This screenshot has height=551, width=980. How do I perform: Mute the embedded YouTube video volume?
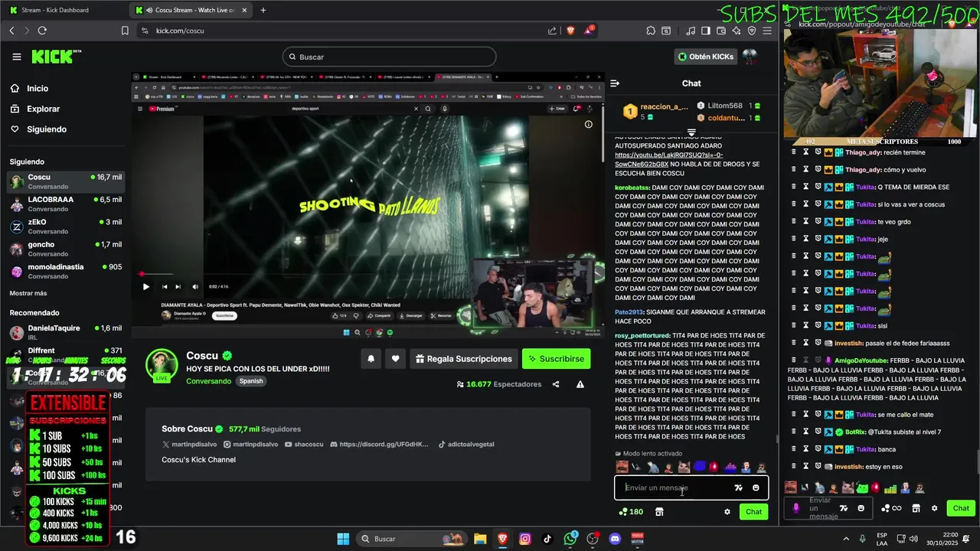[x=195, y=287]
